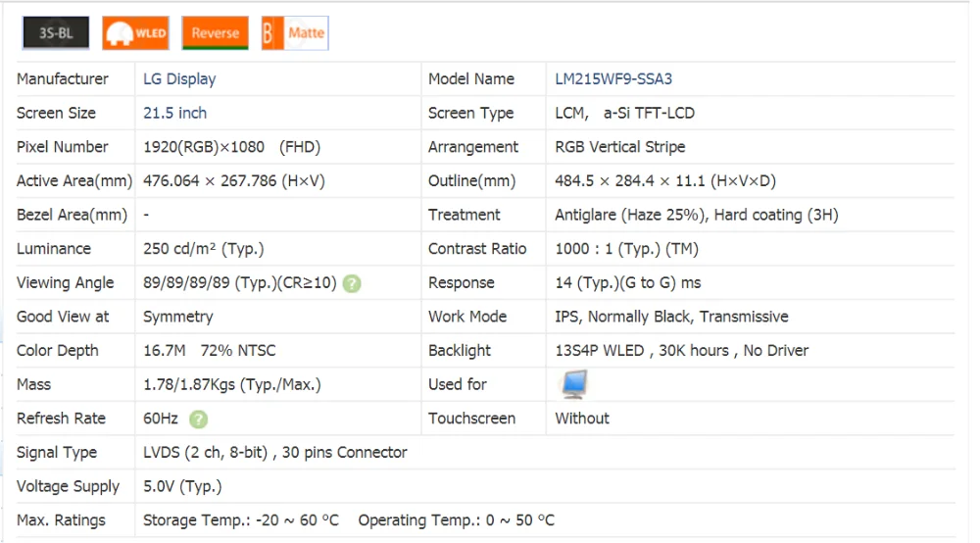Select the Mass label

(33, 385)
